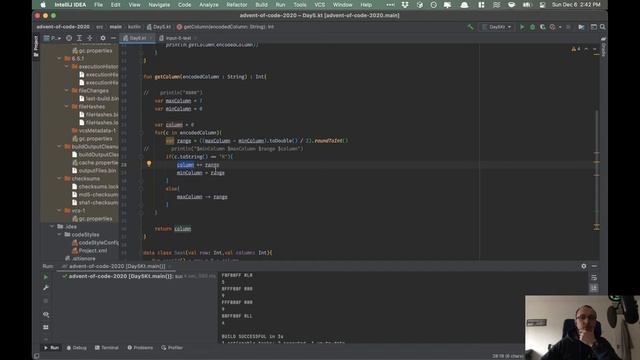Click 'return column' line in editor

(173, 229)
